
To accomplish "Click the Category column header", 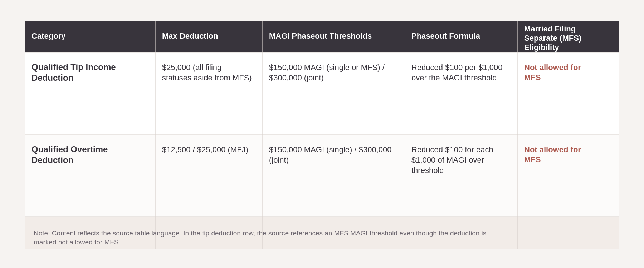I will (x=49, y=36).
